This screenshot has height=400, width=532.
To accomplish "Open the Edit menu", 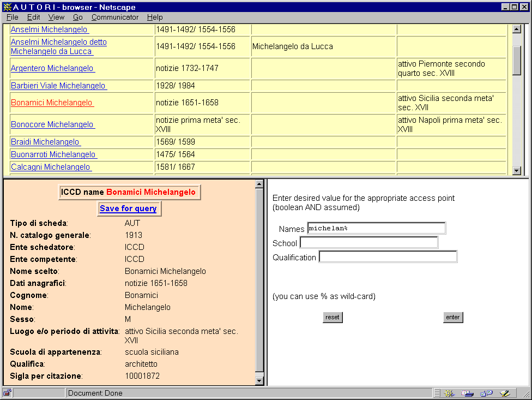I will pos(34,17).
